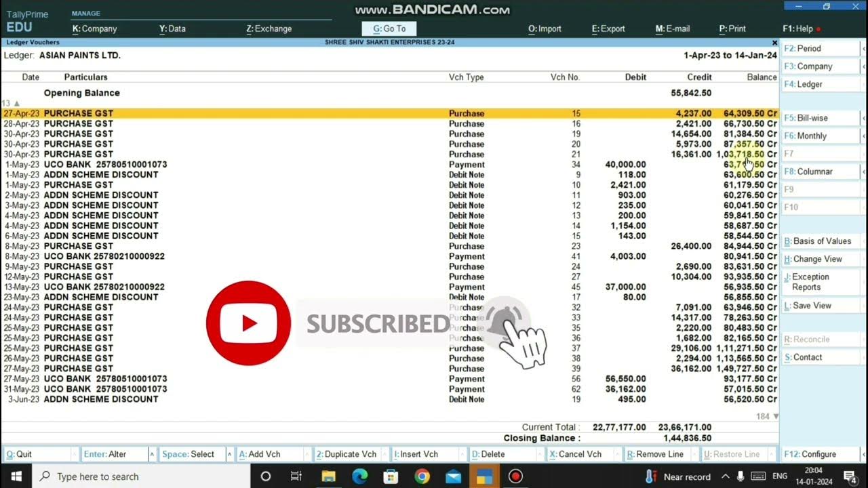This screenshot has width=868, height=488.
Task: Click 2: Duplicate Vch button
Action: click(347, 454)
